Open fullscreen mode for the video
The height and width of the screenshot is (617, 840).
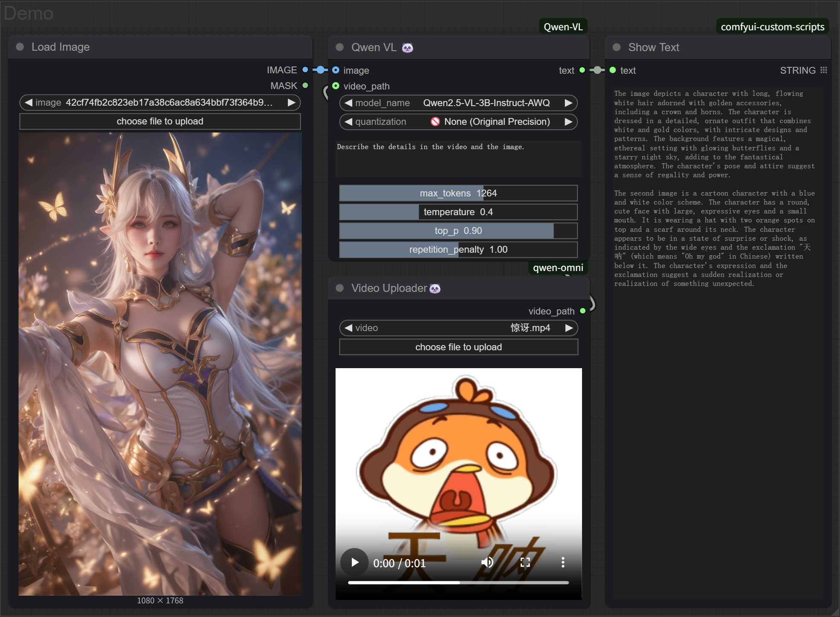[x=525, y=562]
